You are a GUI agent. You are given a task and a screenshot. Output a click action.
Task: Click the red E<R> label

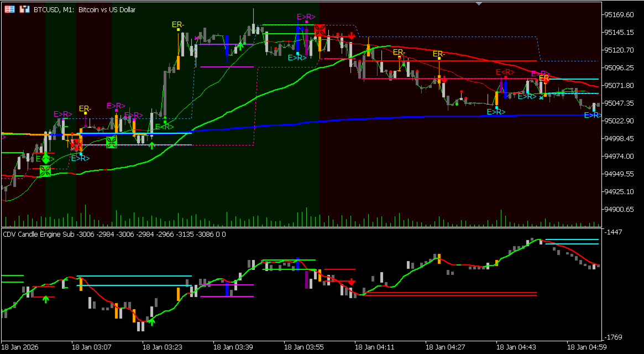tap(505, 72)
